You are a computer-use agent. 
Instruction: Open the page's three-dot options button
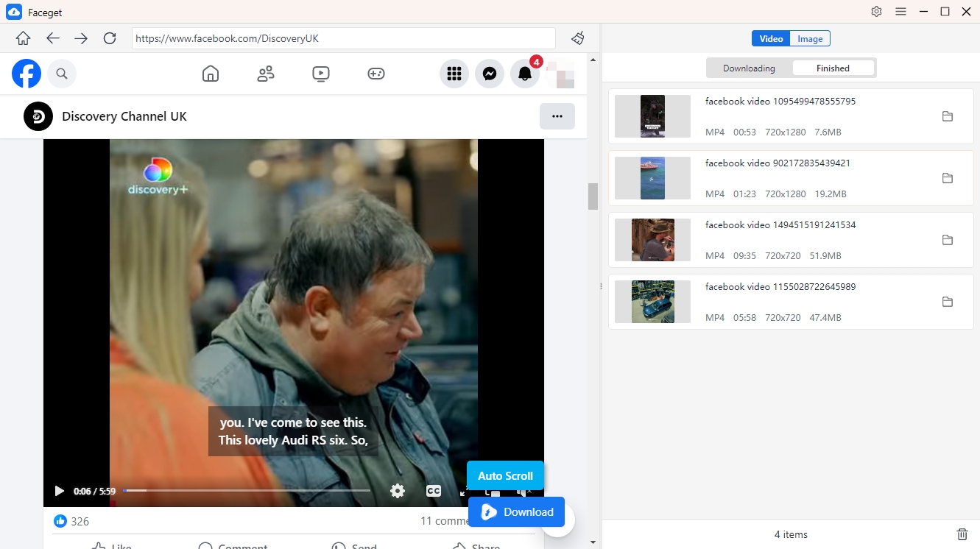point(557,116)
